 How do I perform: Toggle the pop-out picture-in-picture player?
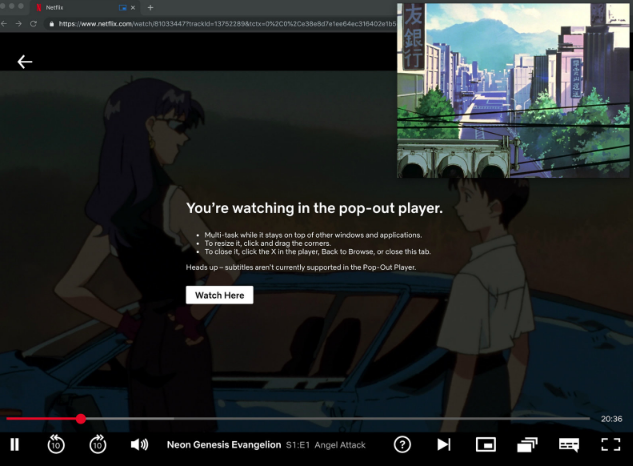point(486,445)
